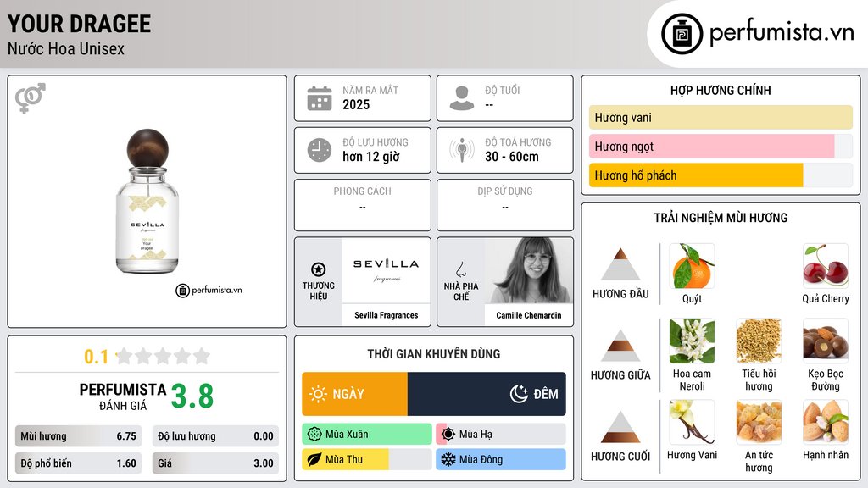Click the five-star rating row
Screen dimensions: 868x488
point(163,357)
